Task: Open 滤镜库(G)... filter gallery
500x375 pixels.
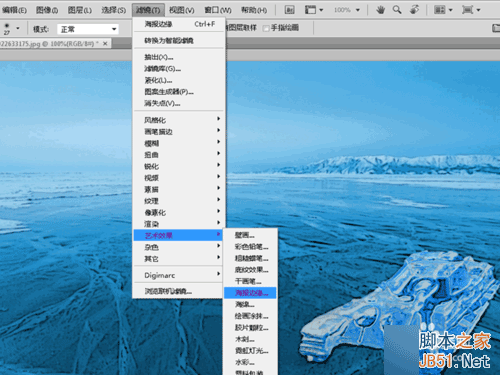Action: [x=180, y=69]
